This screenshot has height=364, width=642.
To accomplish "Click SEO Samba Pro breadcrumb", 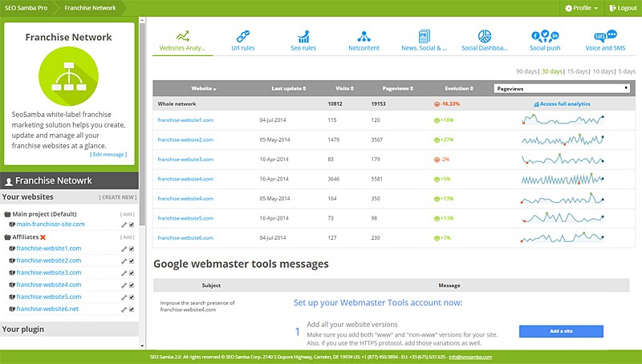I will coord(26,8).
